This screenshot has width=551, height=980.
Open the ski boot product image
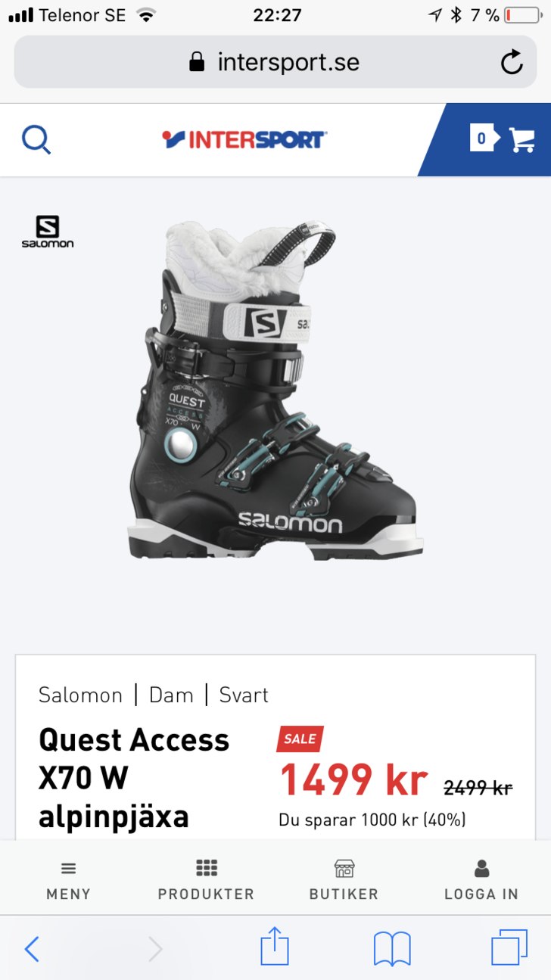point(275,390)
